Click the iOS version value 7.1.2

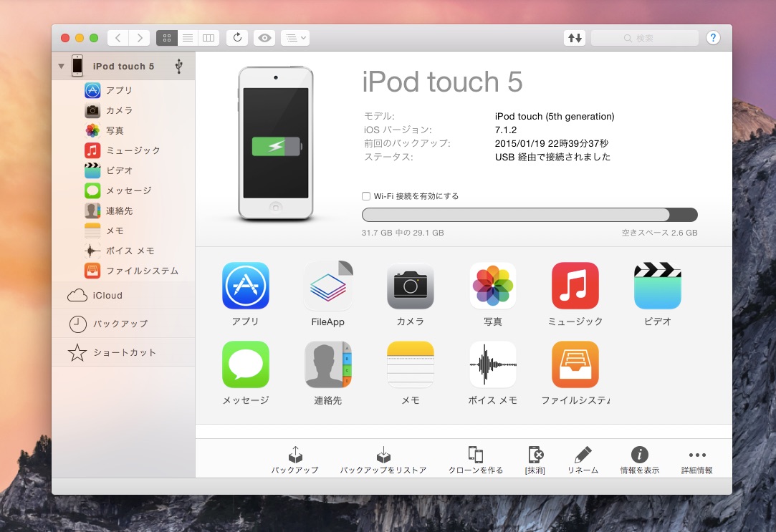tap(506, 130)
